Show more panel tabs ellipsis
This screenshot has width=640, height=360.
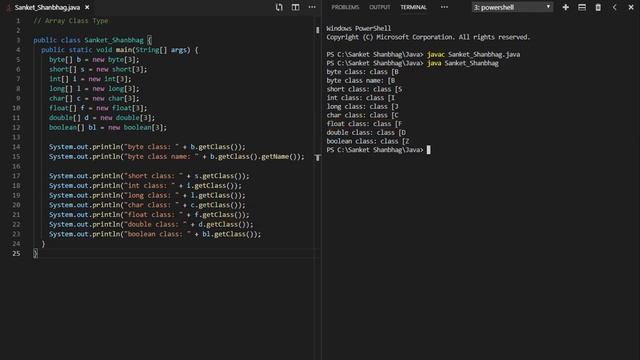click(x=444, y=7)
